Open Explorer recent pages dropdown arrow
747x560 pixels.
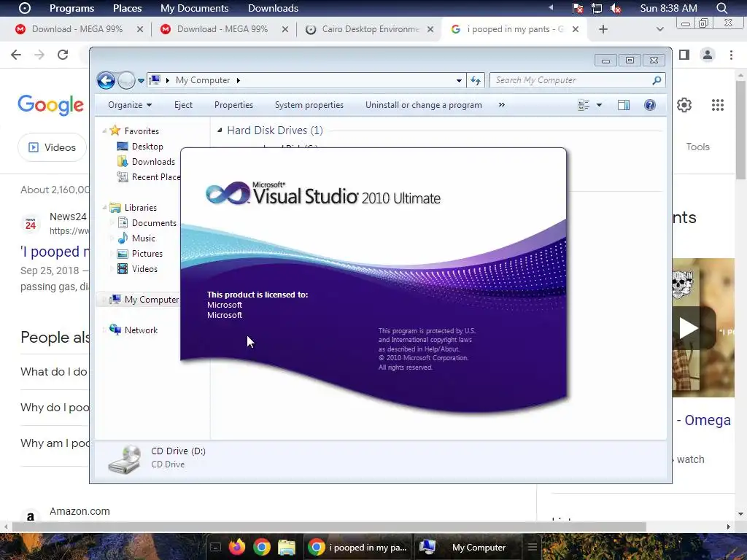click(x=141, y=81)
